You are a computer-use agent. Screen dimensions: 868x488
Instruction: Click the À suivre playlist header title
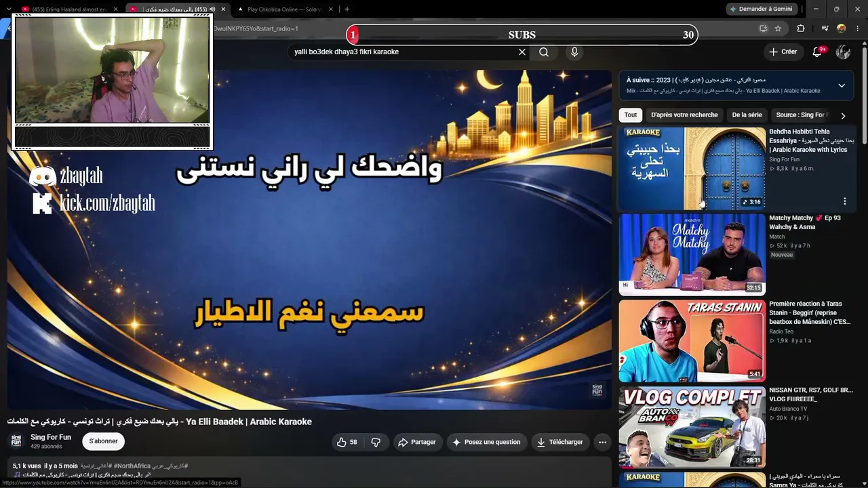coord(696,80)
